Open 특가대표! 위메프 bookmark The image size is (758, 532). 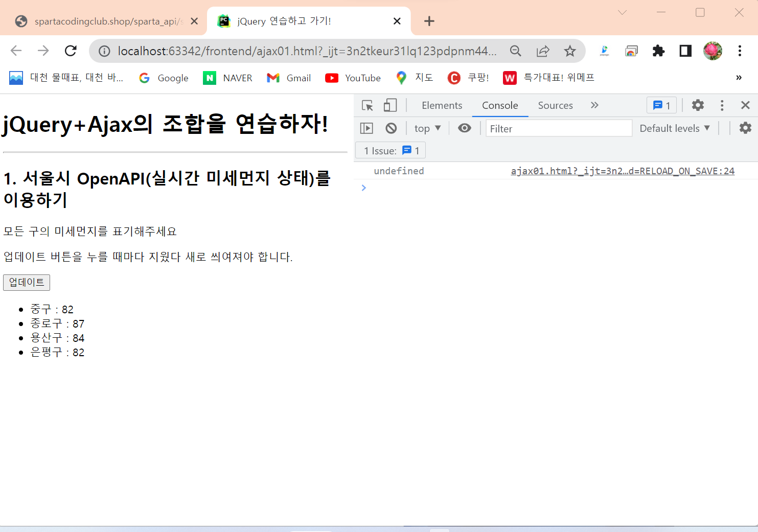pos(548,78)
